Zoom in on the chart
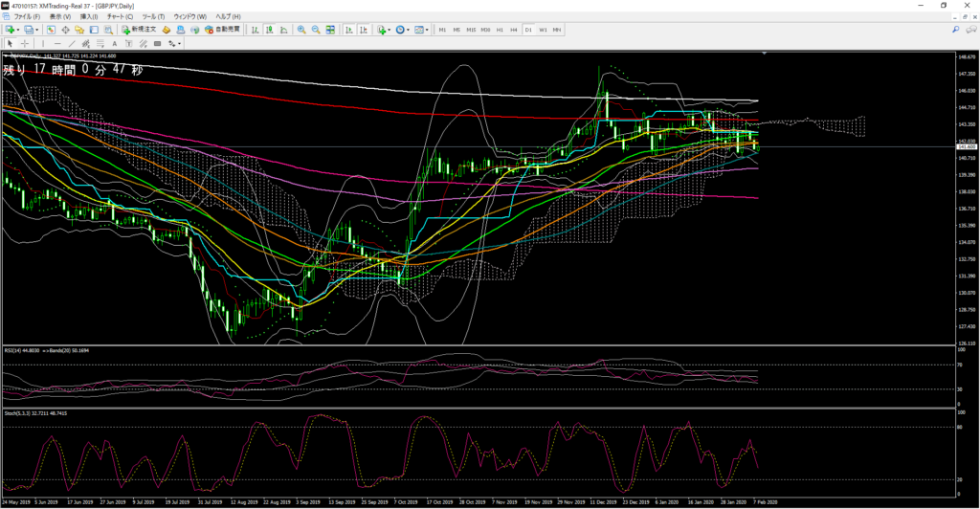The width and height of the screenshot is (980, 509). point(301,30)
